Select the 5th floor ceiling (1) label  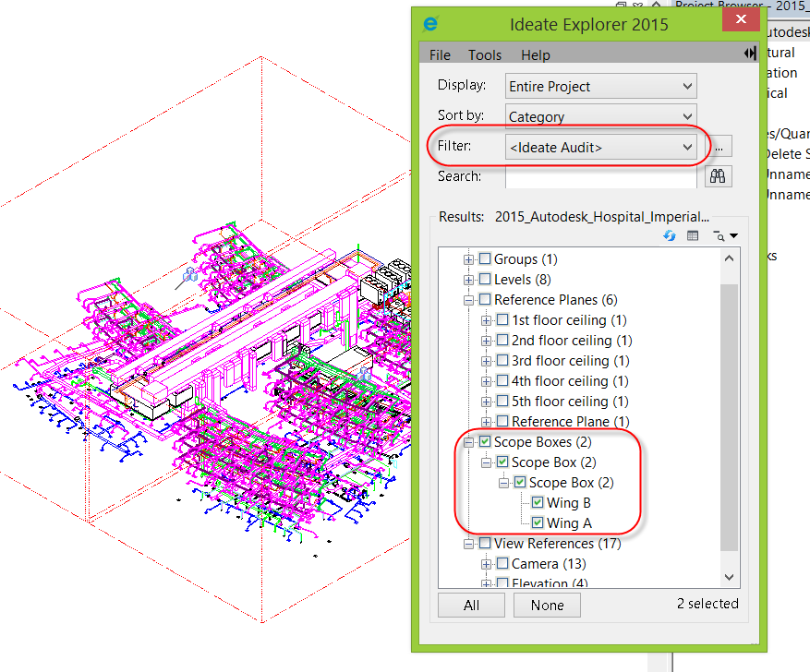tap(570, 401)
